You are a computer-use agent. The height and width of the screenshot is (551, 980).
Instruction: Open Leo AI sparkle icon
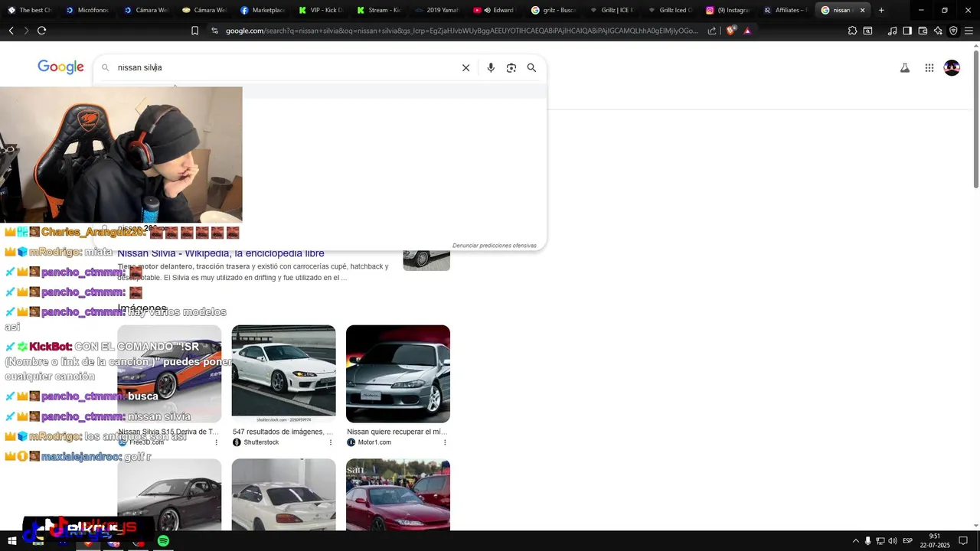938,31
